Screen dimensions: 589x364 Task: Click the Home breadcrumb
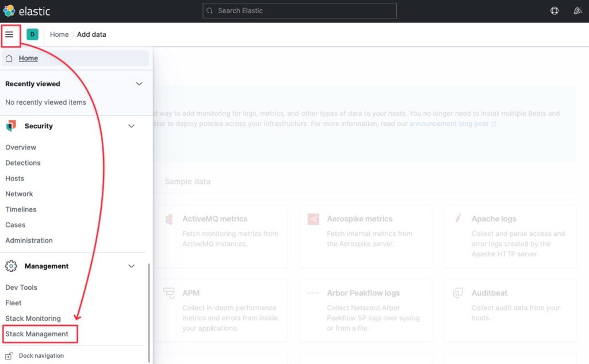pyautogui.click(x=59, y=34)
